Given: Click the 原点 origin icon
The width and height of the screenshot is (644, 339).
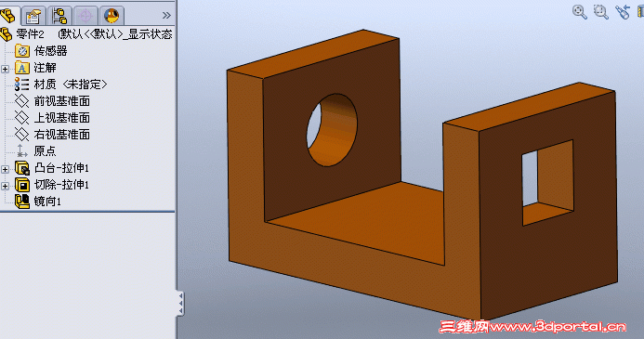Looking at the screenshot, I should tap(21, 151).
